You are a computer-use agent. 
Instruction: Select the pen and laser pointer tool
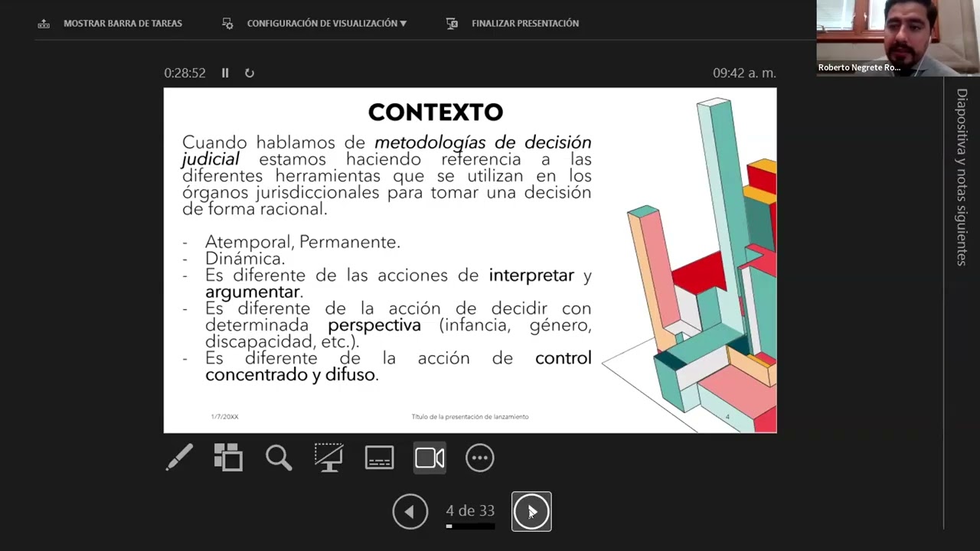(x=179, y=458)
